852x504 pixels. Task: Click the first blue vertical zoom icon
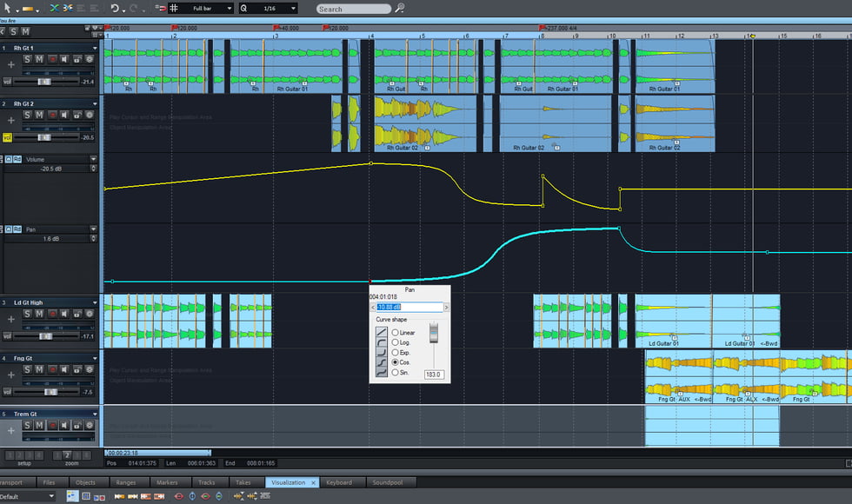click(192, 496)
